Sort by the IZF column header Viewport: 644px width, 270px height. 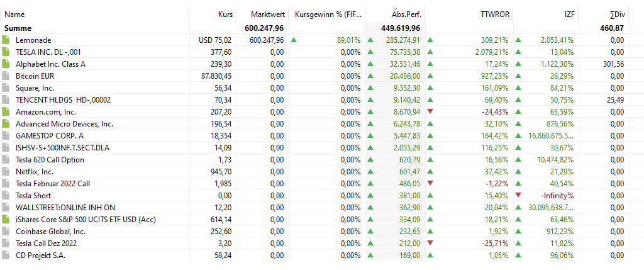pos(570,14)
